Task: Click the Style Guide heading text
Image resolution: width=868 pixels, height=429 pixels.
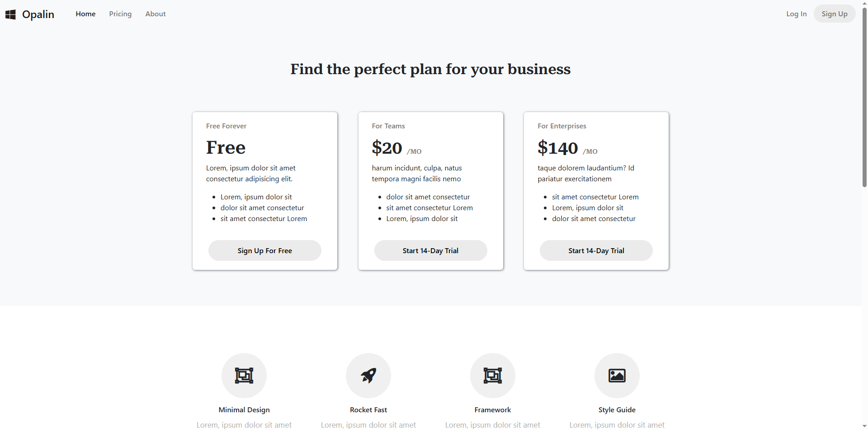Action: (x=617, y=410)
